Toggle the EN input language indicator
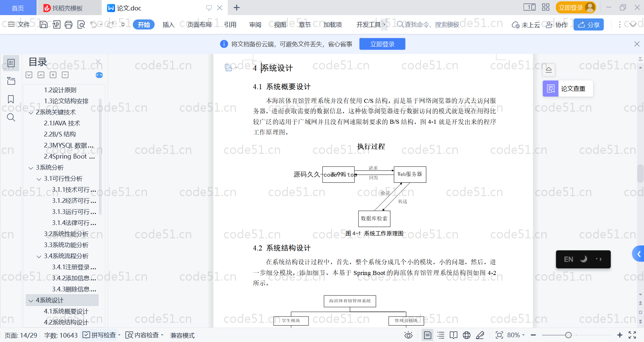The width and height of the screenshot is (644, 342). coord(569,259)
